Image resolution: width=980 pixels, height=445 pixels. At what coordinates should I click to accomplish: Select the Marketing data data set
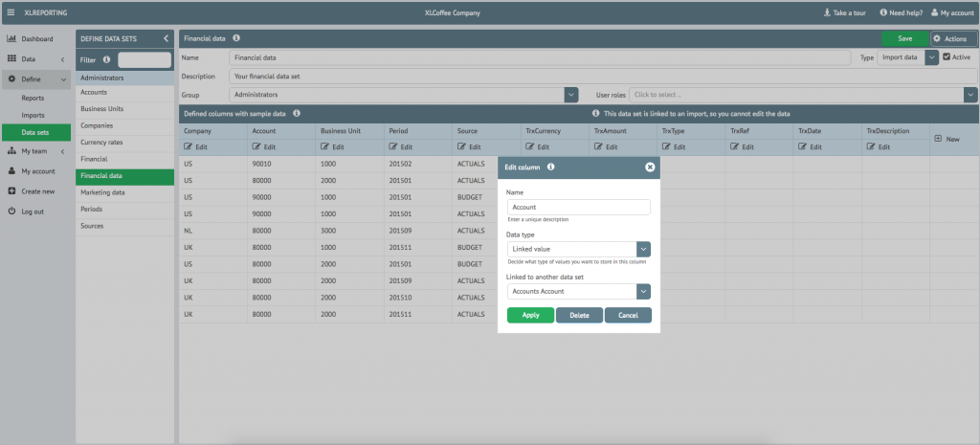(x=125, y=192)
